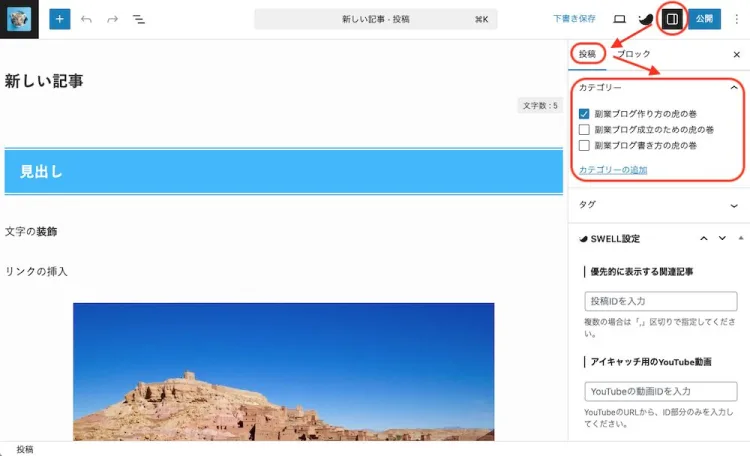The height and width of the screenshot is (456, 750).
Task: Click the site avatar icon to view posts
Action: (19, 19)
